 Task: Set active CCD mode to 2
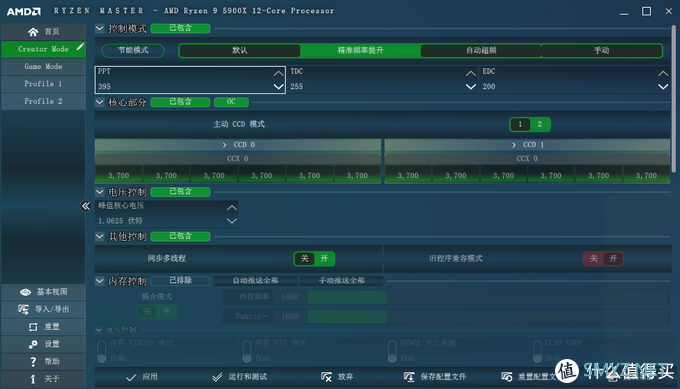pyautogui.click(x=540, y=124)
